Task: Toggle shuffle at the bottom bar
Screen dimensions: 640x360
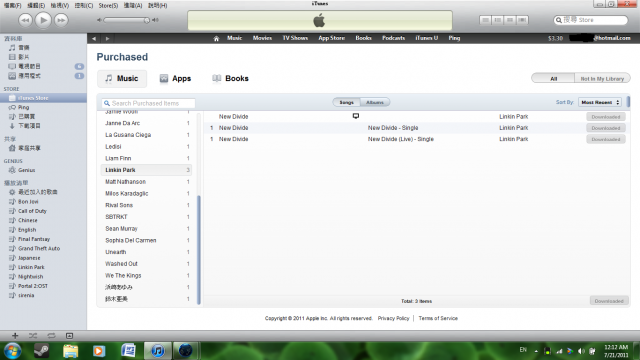Action: (x=33, y=336)
